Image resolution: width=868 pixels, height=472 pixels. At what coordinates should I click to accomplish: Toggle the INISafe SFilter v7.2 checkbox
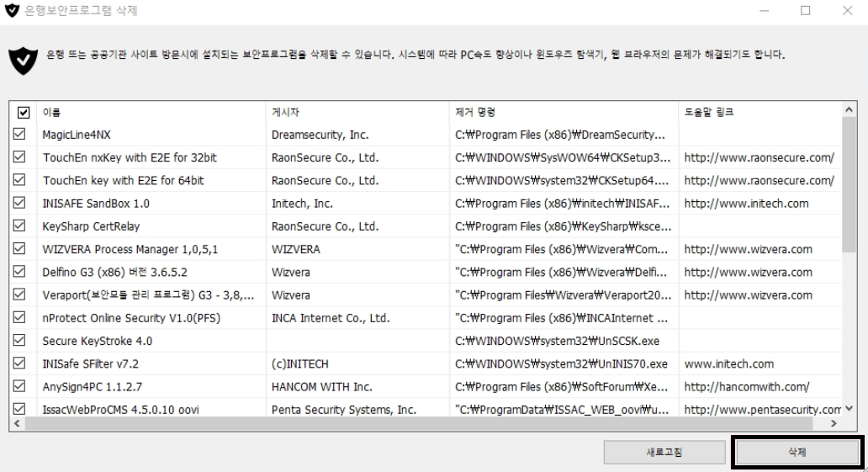pos(19,363)
